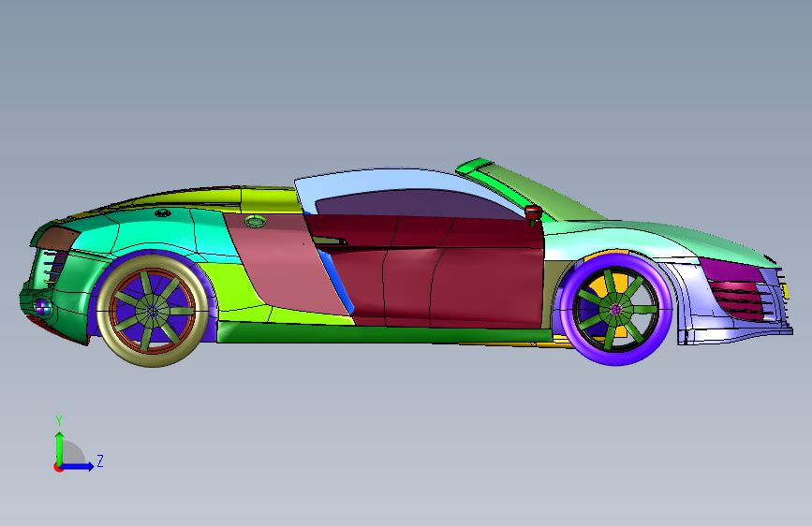Click the round rear lamp on the bumper

(42, 307)
